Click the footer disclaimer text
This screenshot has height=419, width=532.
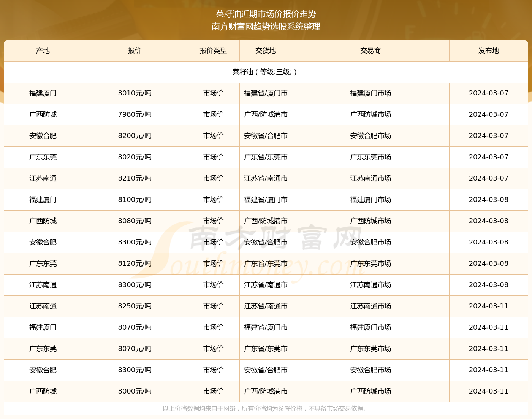click(x=266, y=409)
